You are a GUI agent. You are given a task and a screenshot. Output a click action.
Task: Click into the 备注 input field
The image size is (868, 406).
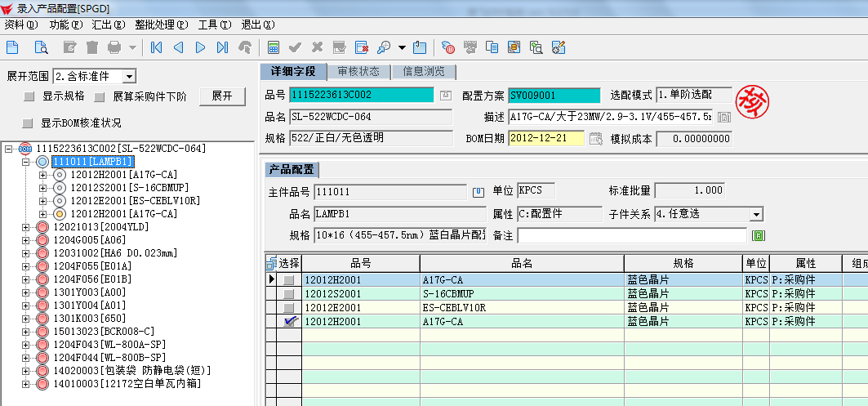(632, 236)
